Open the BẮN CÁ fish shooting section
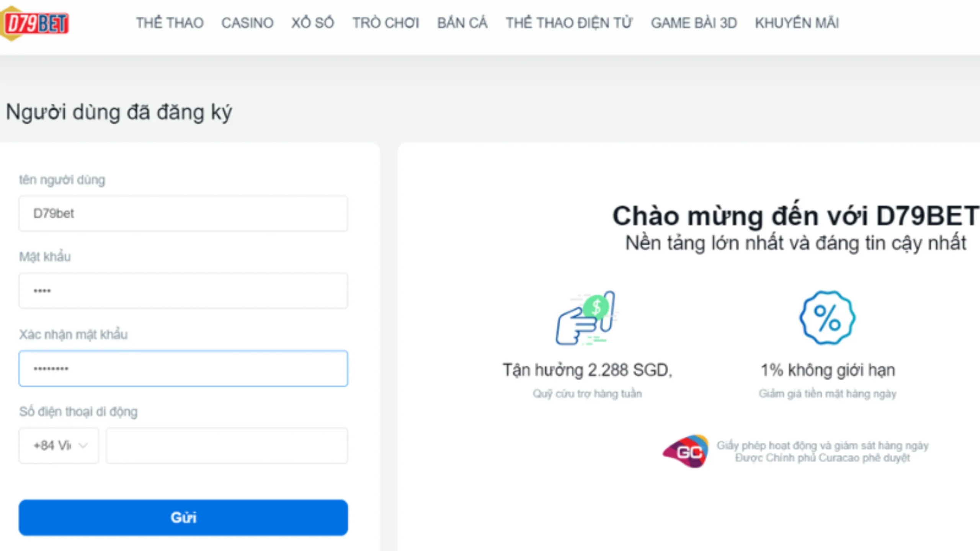 tap(462, 23)
